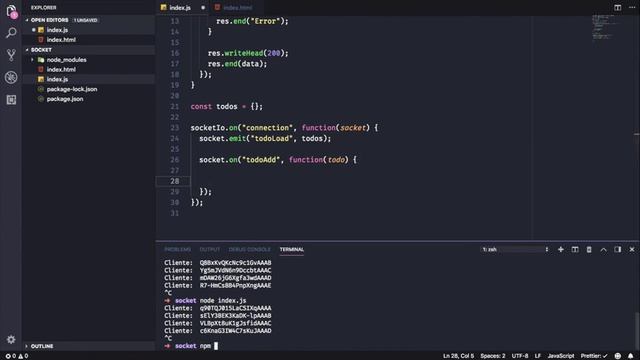This screenshot has height=360, width=640.
Task: Click 'const todos' code line
Action: pos(227,107)
